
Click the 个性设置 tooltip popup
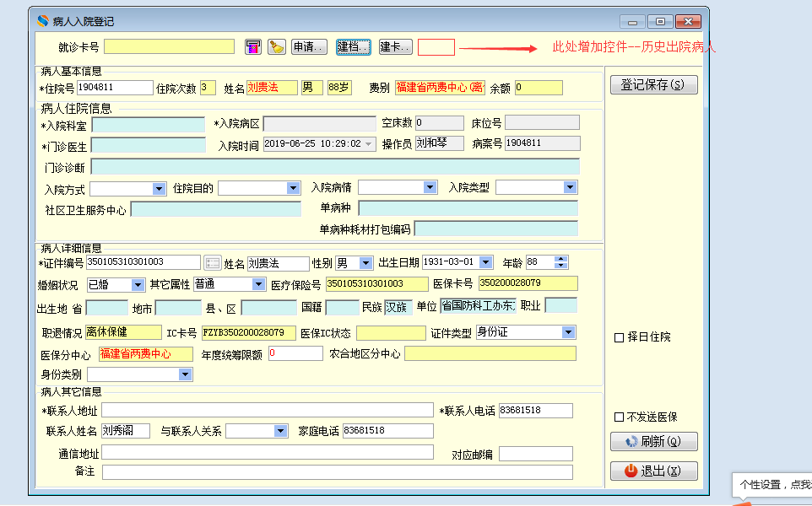point(772,485)
